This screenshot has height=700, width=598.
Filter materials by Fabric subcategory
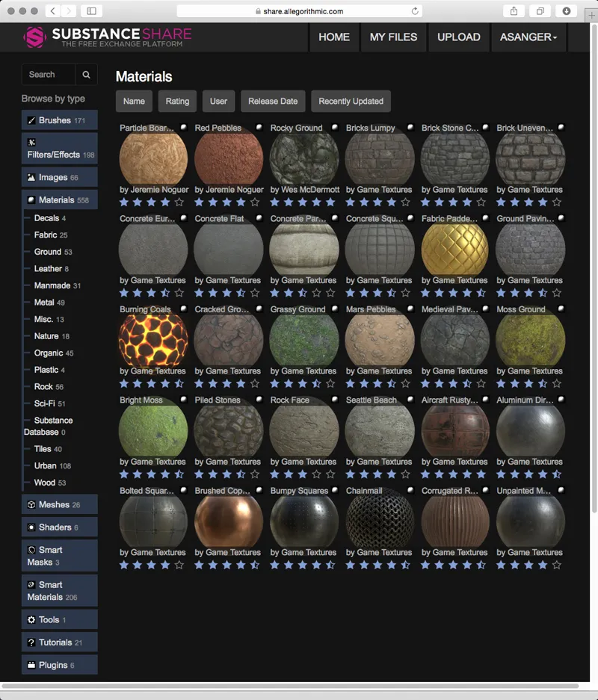click(x=51, y=235)
